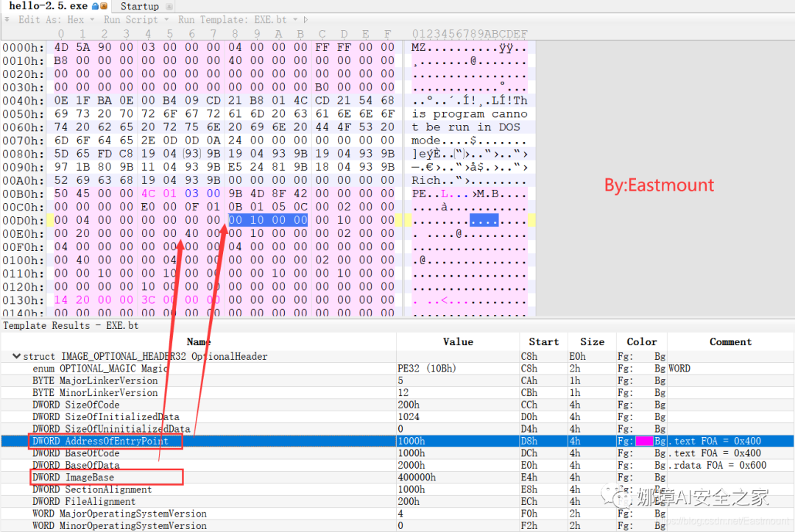This screenshot has width=795, height=532.
Task: Select the DWORD SizeOfInitializedData row
Action: [397, 417]
